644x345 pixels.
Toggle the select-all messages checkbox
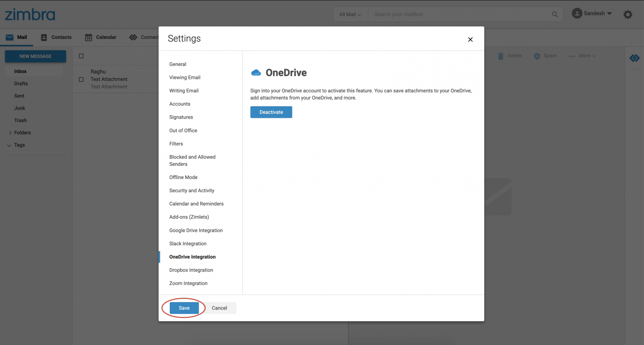(81, 56)
